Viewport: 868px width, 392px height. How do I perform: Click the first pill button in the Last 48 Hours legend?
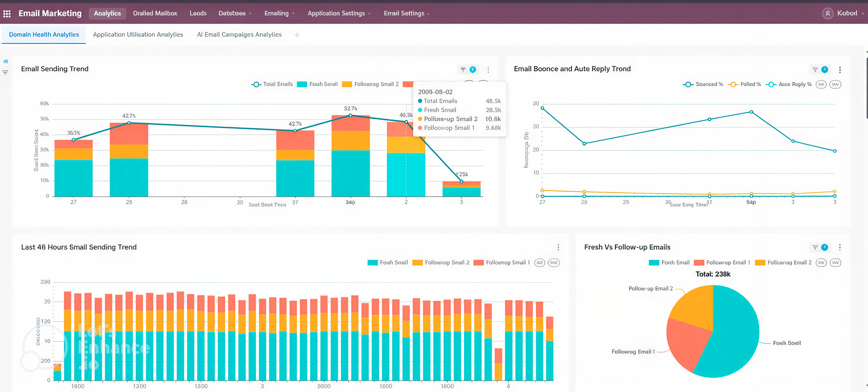[540, 263]
